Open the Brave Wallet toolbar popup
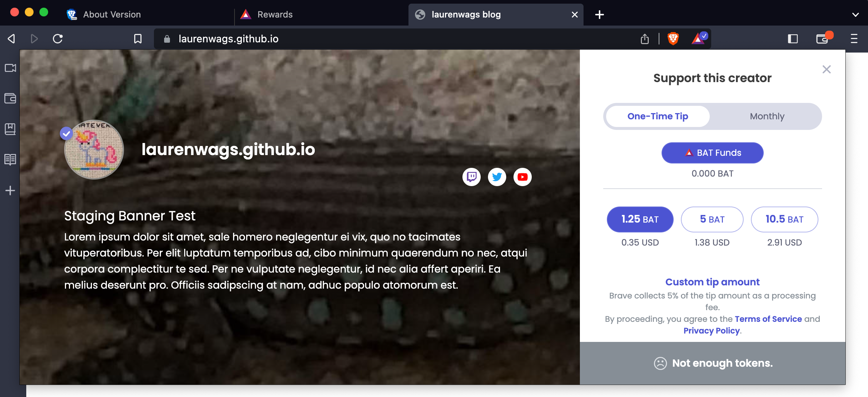 (822, 38)
